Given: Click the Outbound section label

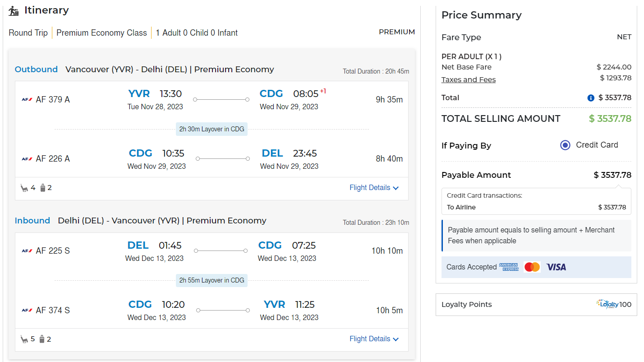Looking at the screenshot, I should tap(36, 70).
